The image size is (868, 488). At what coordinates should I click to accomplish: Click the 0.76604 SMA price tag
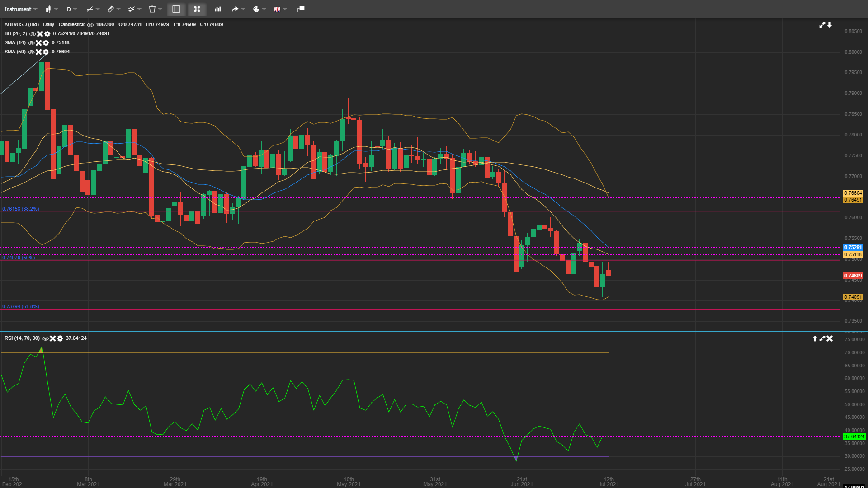point(854,193)
